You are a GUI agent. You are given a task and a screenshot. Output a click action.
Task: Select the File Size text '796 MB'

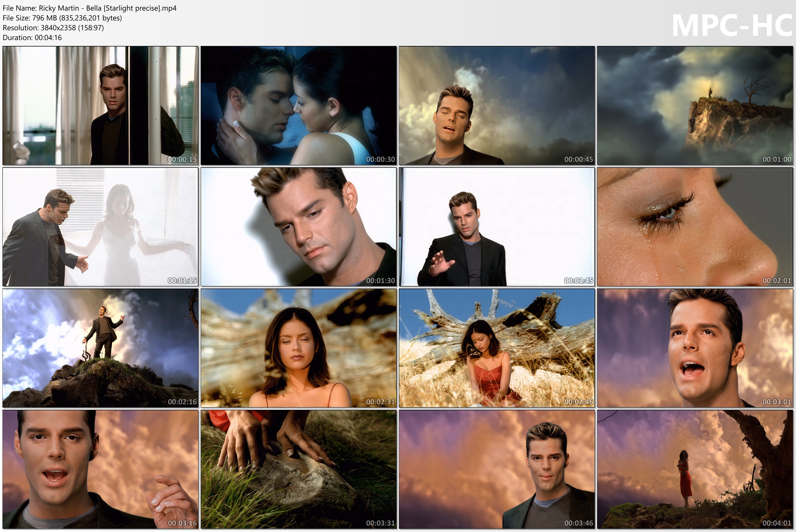pyautogui.click(x=44, y=18)
